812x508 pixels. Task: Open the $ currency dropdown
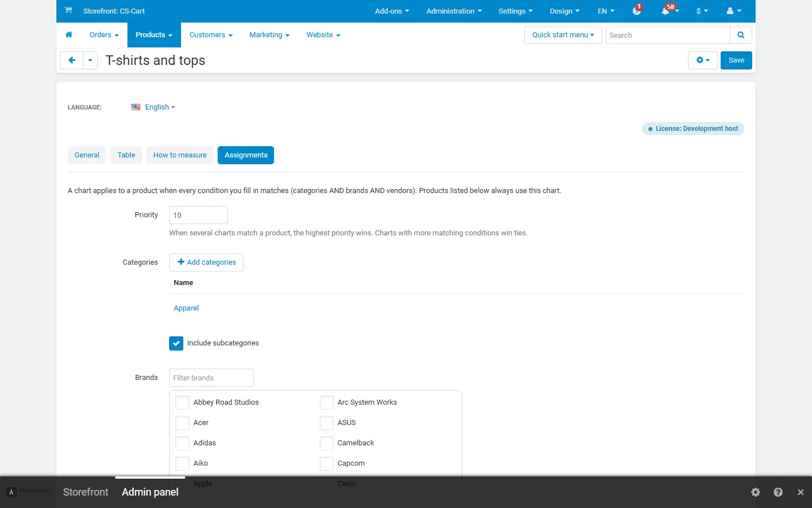702,11
